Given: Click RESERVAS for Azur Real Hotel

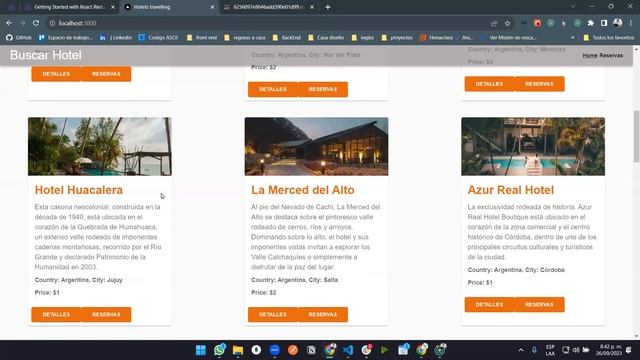Looking at the screenshot, I should [539, 304].
